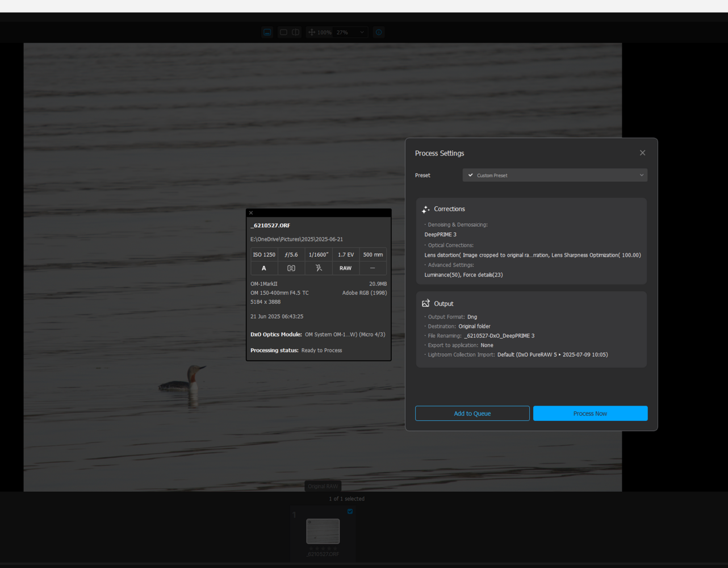Select the pan/move tool icon

pos(312,32)
